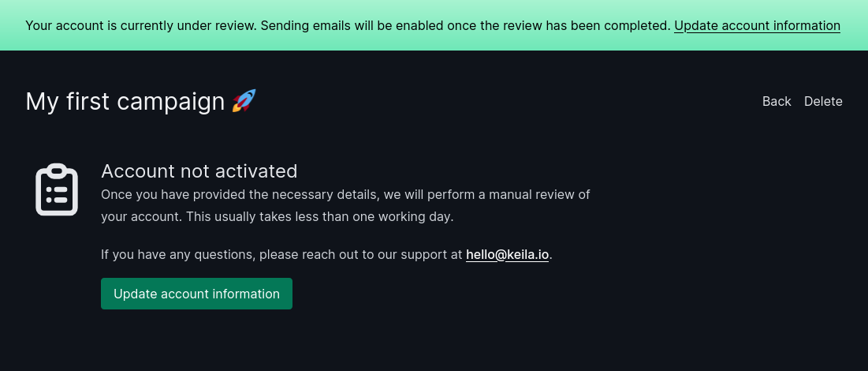
Task: Click 'Your account is currently under review' text
Action: tap(141, 25)
